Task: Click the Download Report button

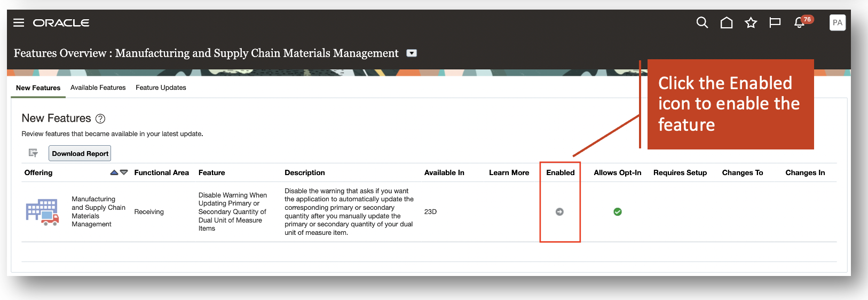Action: 80,153
